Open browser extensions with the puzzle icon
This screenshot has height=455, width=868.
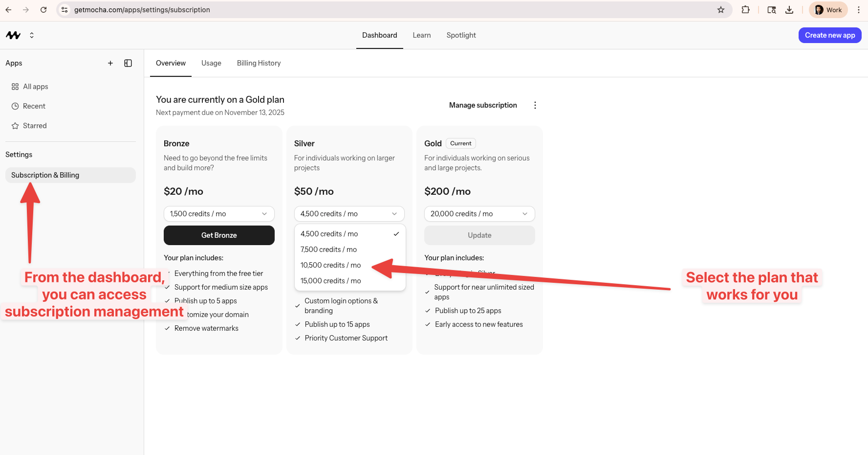pos(746,9)
